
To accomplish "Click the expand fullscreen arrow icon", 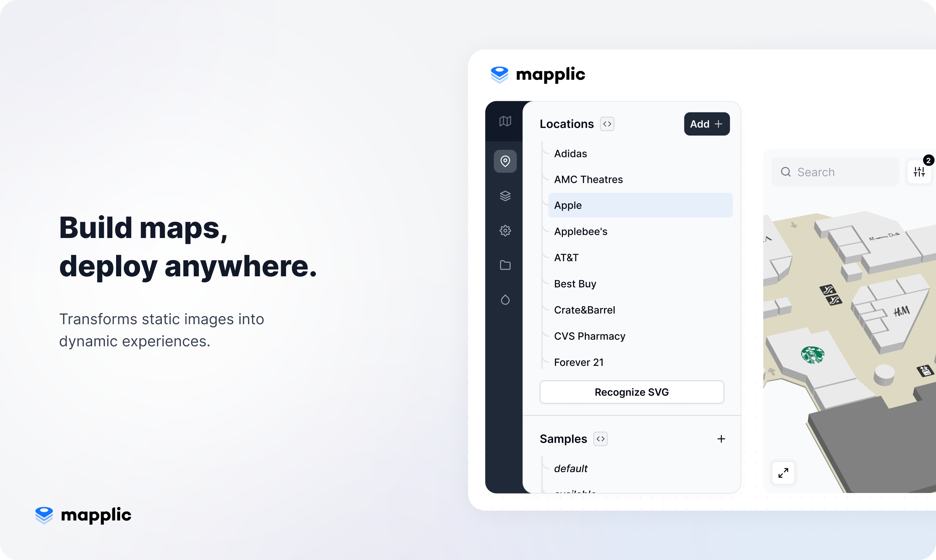I will tap(783, 474).
